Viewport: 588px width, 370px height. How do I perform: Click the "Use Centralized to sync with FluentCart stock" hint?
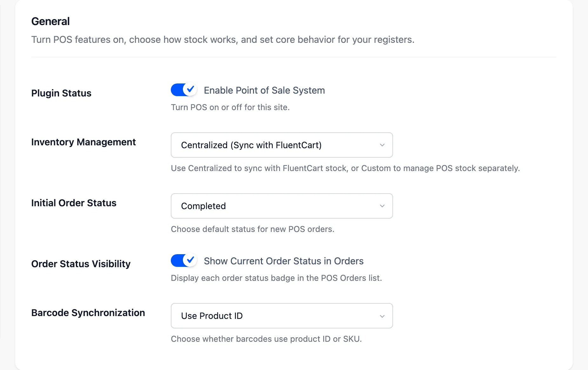345,168
